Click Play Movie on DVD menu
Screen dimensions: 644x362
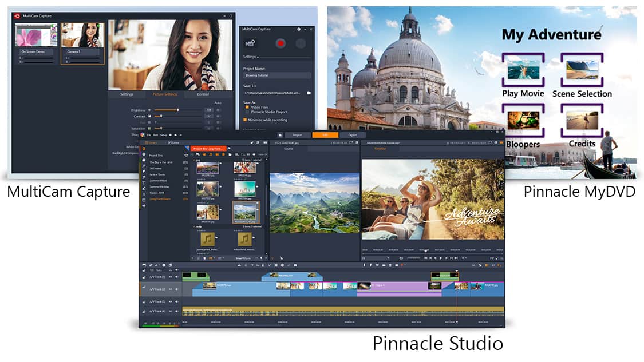(x=523, y=76)
